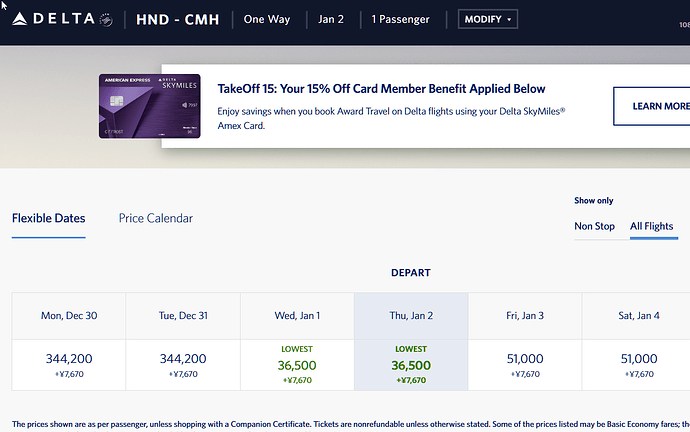Viewport: 690px width, 432px height.
Task: Switch to the Flexible Dates tab
Action: coord(48,218)
